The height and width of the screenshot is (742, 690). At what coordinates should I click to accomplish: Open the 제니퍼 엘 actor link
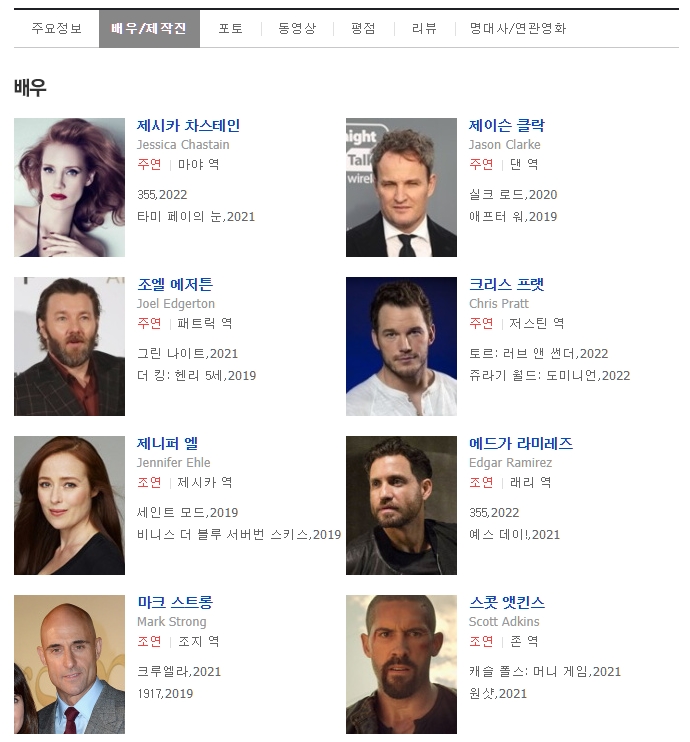click(168, 443)
